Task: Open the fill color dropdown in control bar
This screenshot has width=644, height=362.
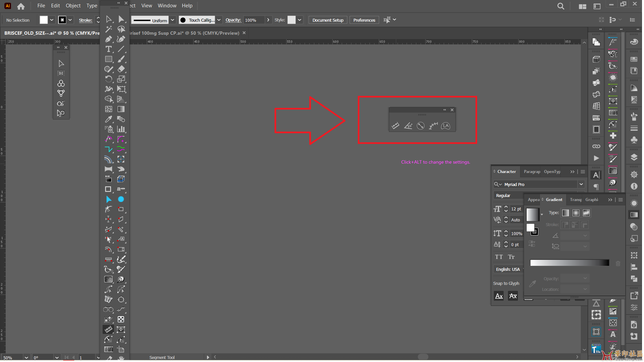Action: click(52, 20)
